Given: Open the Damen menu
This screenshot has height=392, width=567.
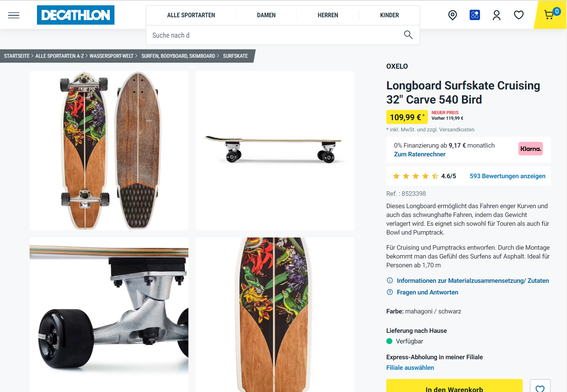Looking at the screenshot, I should (x=266, y=15).
